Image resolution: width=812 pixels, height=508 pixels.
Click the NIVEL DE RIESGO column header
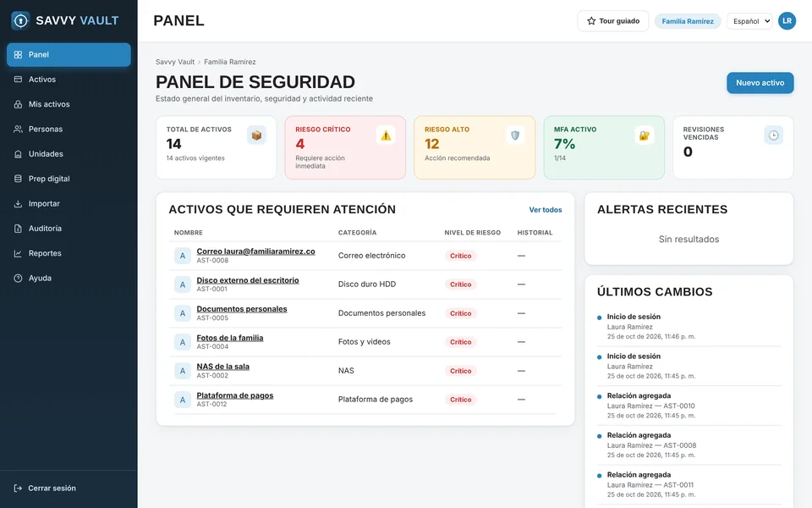472,233
